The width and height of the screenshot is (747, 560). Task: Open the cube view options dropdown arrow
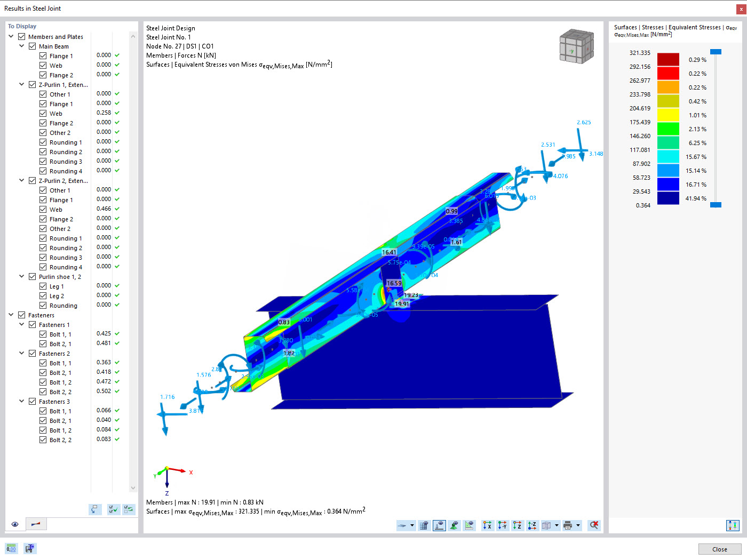[557, 525]
